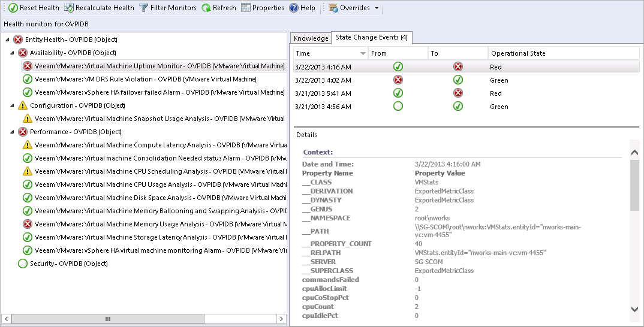Click warning icon of CPU Scheduling Analysis

(x=28, y=171)
